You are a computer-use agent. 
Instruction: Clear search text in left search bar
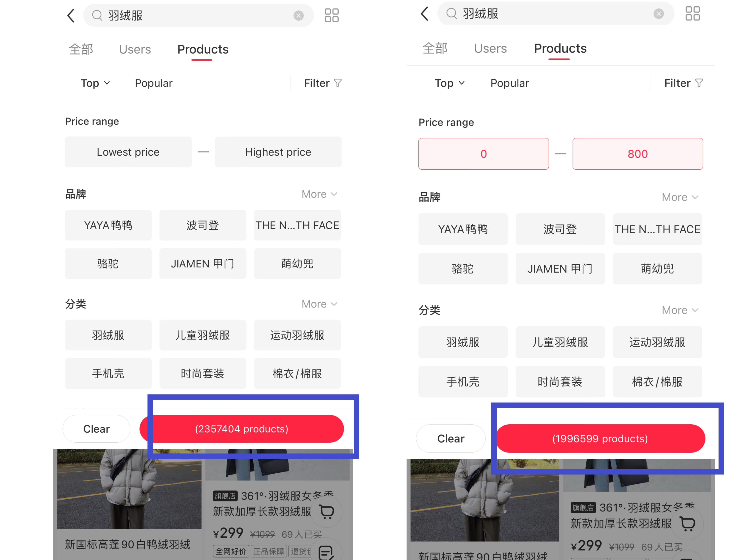point(298,15)
